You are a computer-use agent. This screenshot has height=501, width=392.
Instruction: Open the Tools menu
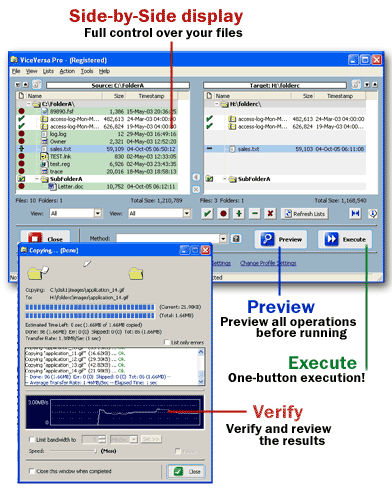[87, 71]
